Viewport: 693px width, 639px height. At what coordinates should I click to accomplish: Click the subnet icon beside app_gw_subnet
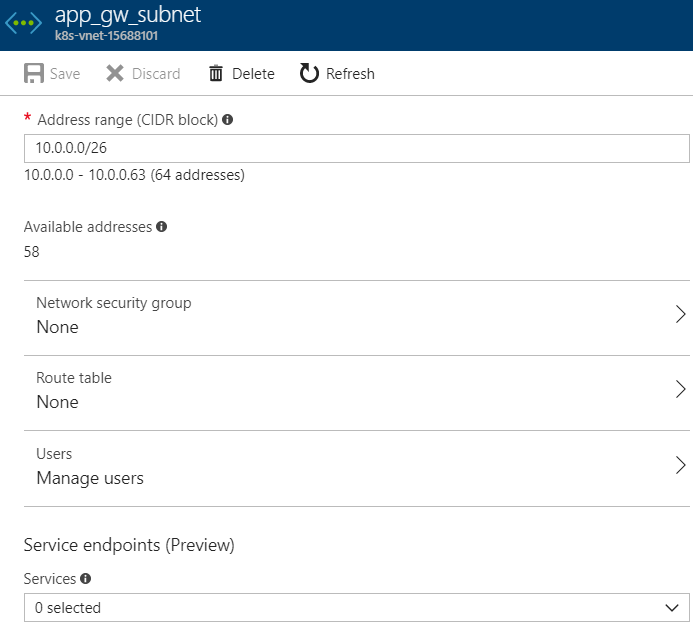pyautogui.click(x=23, y=23)
